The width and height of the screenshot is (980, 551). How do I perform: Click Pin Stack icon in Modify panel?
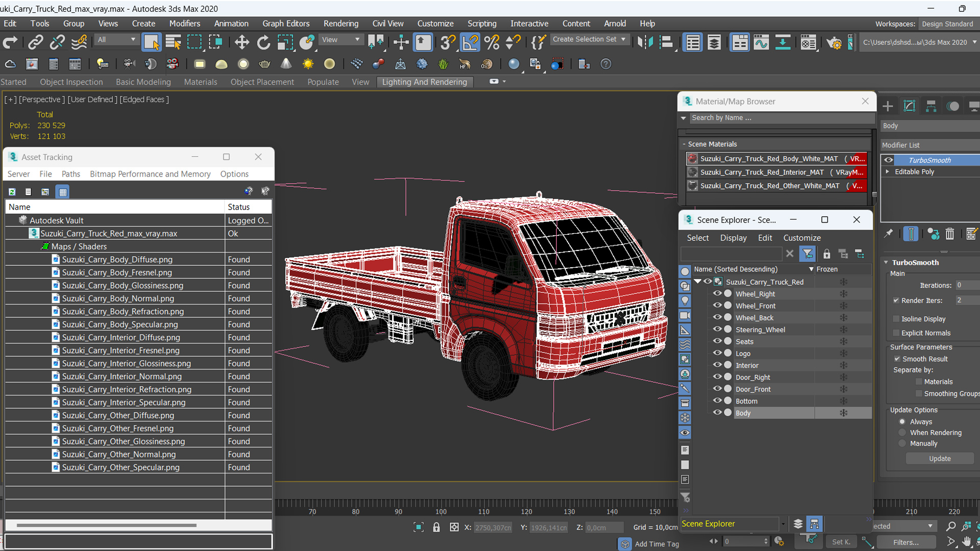coord(889,234)
